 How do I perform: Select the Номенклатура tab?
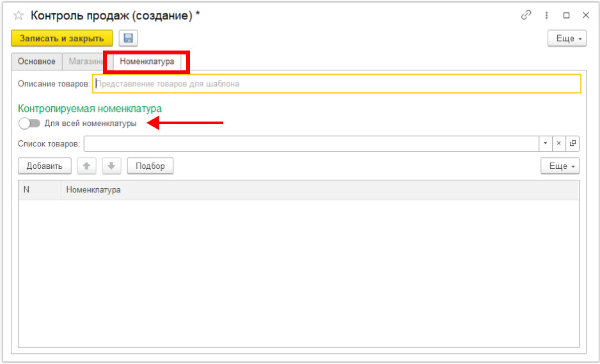(x=147, y=61)
